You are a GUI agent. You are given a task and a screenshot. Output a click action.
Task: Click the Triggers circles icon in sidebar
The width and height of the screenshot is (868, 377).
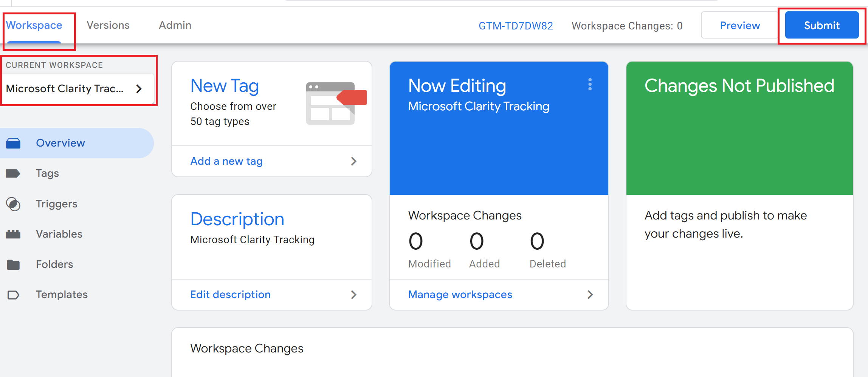(x=13, y=204)
